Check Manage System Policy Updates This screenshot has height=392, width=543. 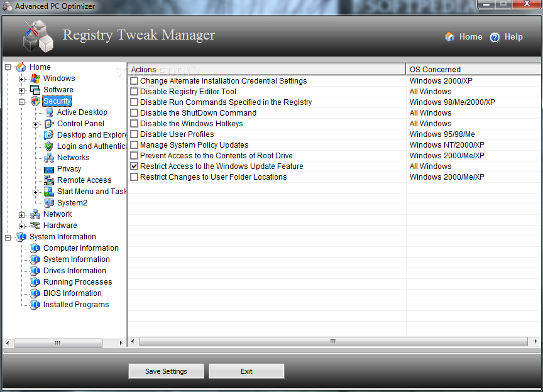point(134,144)
